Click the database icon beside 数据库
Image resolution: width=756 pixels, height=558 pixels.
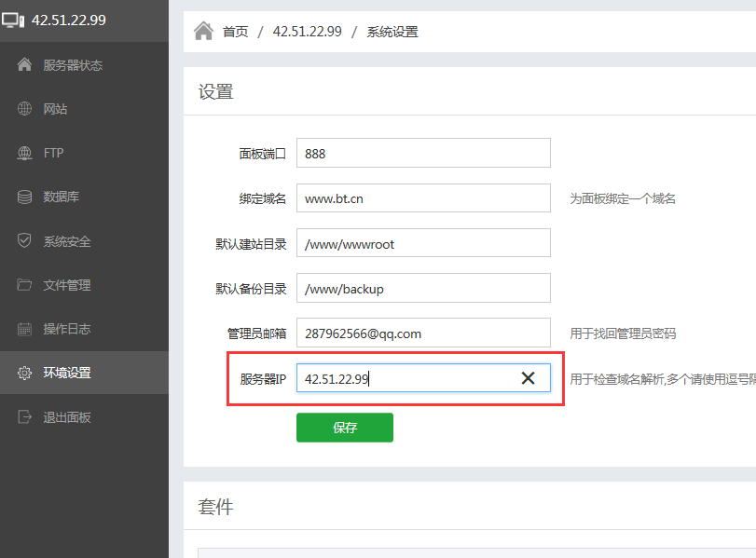pos(24,197)
